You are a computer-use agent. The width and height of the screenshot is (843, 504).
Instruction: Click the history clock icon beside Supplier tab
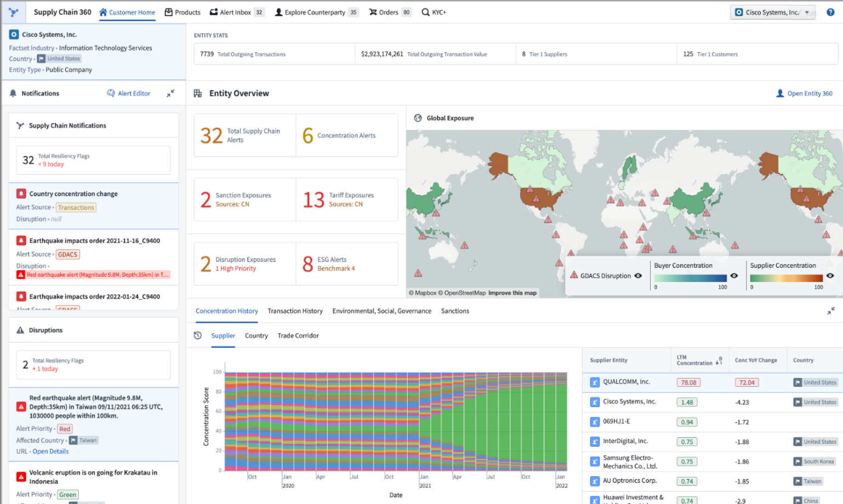click(x=198, y=335)
